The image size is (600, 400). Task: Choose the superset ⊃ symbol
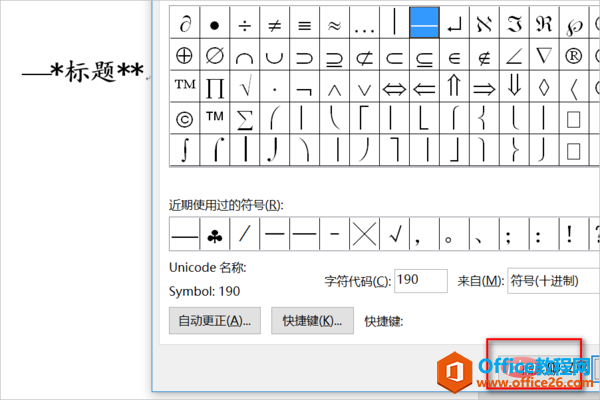point(305,54)
